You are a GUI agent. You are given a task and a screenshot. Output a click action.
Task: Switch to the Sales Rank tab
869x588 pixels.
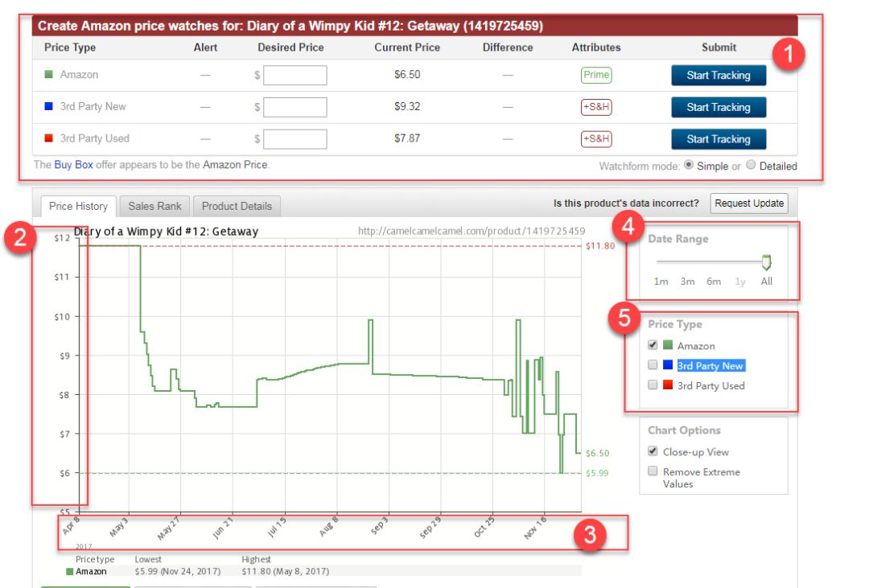pos(154,206)
